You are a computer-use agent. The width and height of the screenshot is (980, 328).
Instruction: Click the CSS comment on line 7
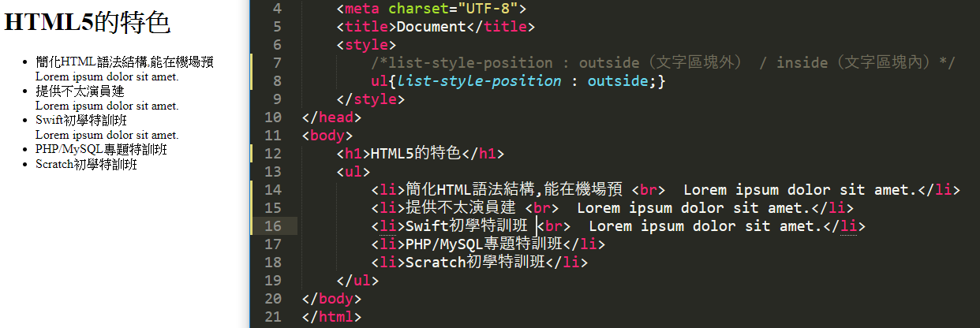click(663, 63)
